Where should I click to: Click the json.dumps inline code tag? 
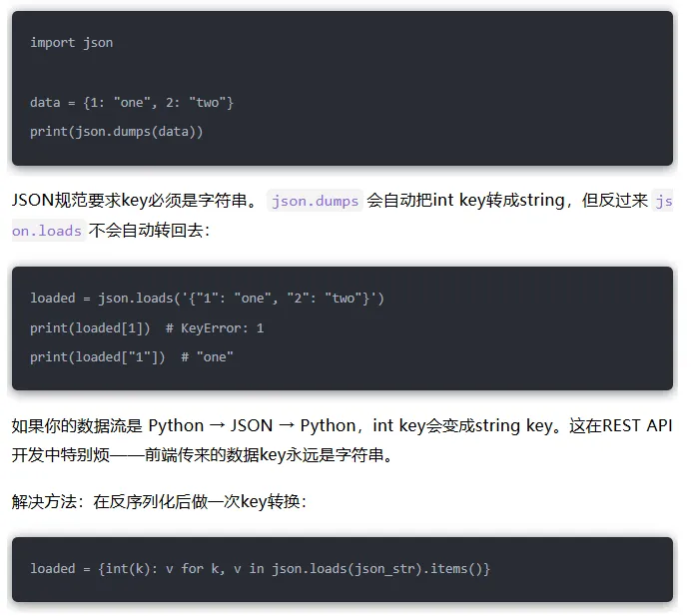pos(315,201)
